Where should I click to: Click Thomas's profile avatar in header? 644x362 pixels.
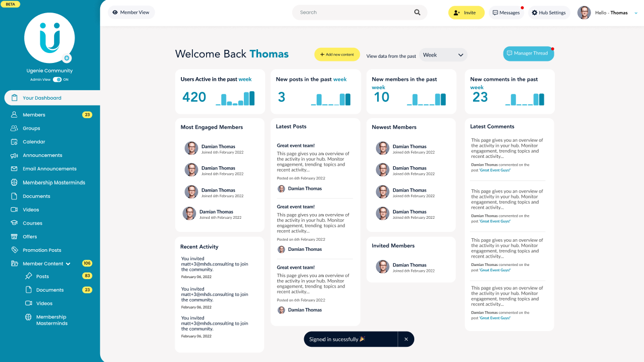[584, 13]
